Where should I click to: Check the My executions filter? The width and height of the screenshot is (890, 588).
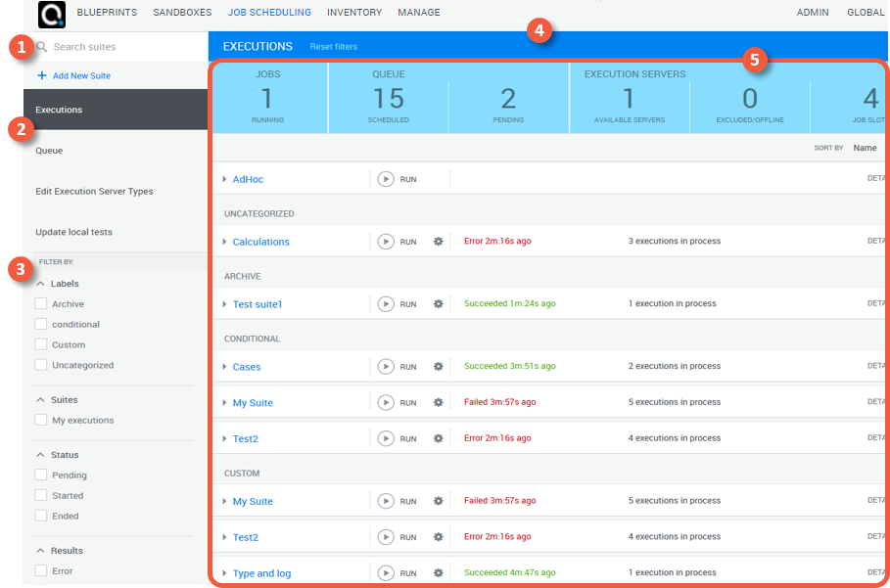pyautogui.click(x=41, y=420)
